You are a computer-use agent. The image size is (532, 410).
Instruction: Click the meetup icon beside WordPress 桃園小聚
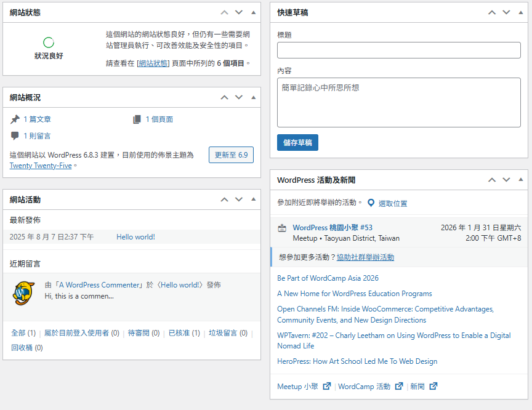click(282, 228)
